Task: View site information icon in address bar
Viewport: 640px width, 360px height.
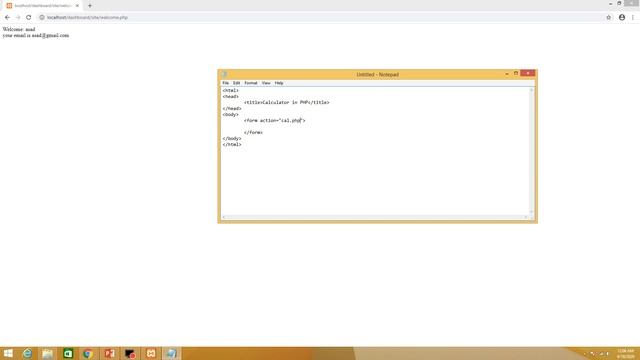Action: click(x=42, y=18)
